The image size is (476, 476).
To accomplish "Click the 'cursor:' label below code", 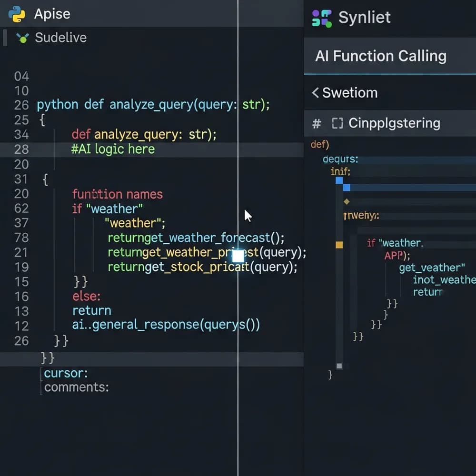I will (x=66, y=373).
